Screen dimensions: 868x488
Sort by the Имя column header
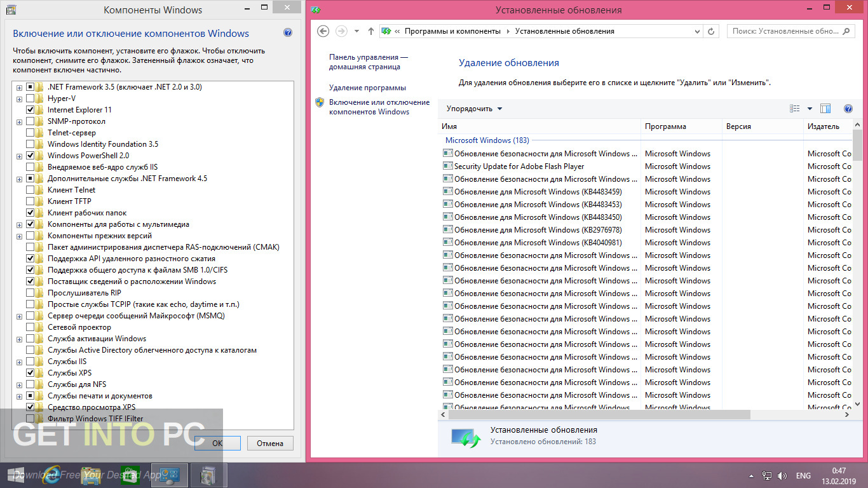coord(540,126)
